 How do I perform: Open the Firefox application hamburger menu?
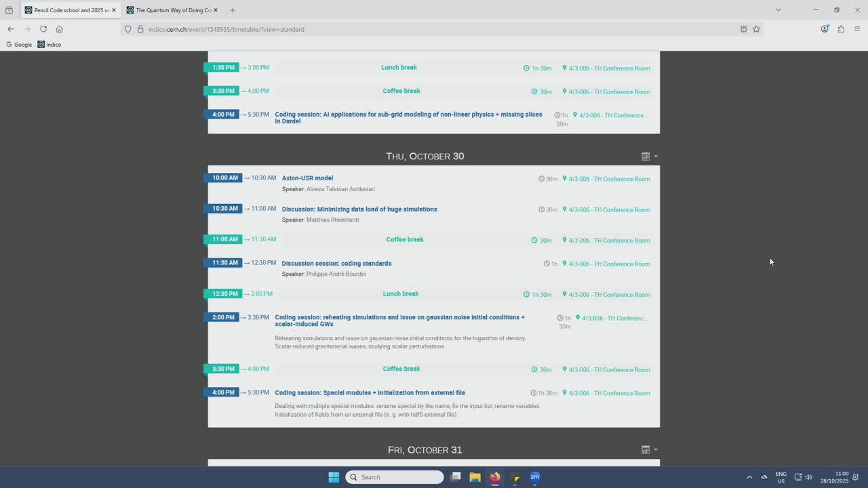(x=857, y=29)
